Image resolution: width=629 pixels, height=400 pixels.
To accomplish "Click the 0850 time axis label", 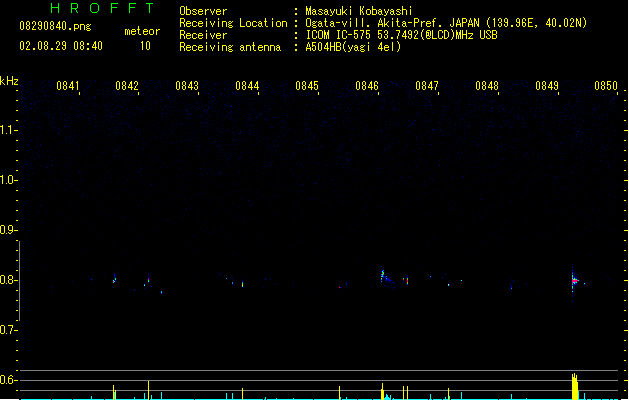I will coord(606,86).
